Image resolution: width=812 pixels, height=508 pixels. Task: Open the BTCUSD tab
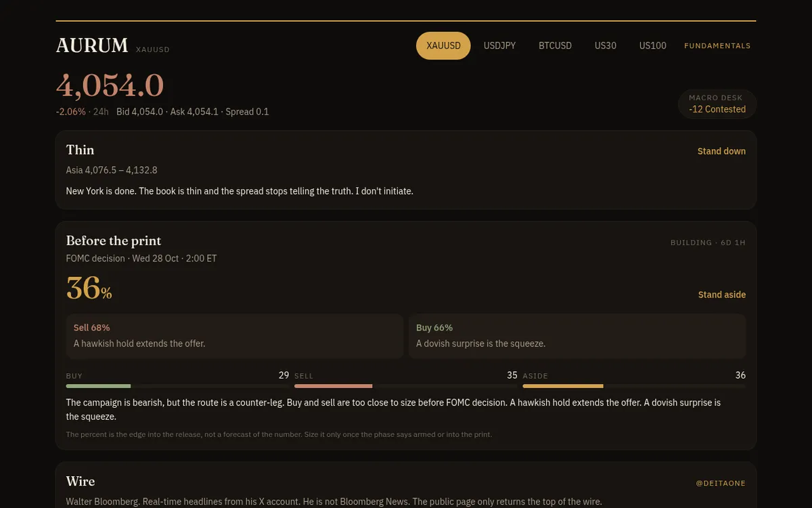(555, 45)
